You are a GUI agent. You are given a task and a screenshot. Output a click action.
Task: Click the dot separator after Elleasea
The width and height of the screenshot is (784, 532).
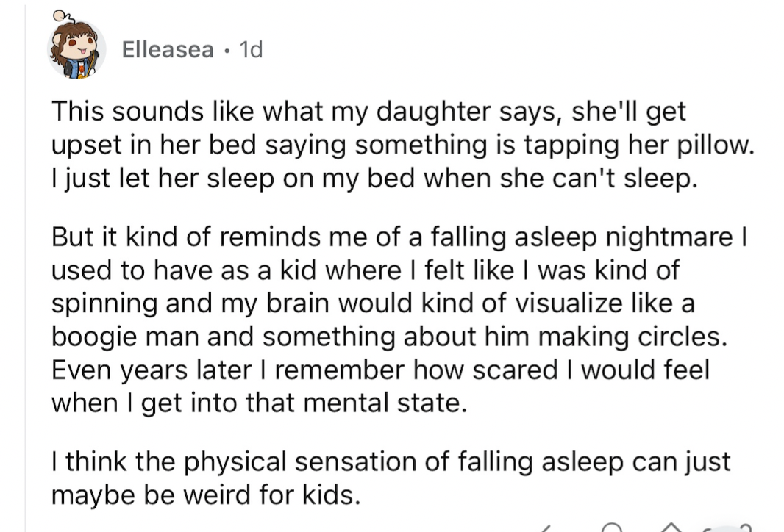tap(227, 51)
